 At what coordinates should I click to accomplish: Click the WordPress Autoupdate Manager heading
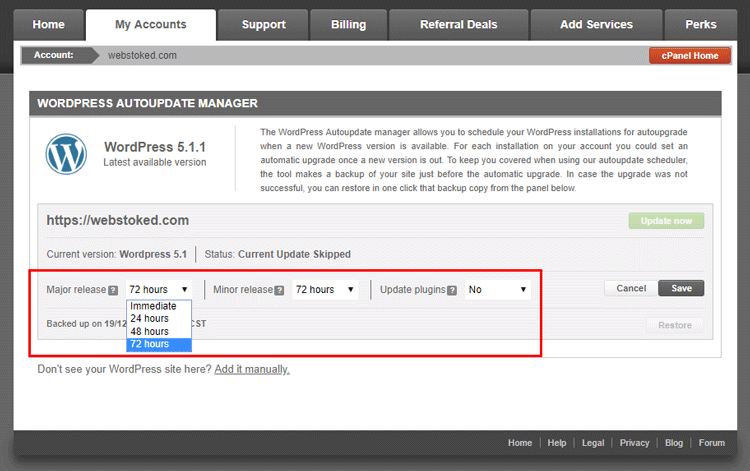(147, 103)
